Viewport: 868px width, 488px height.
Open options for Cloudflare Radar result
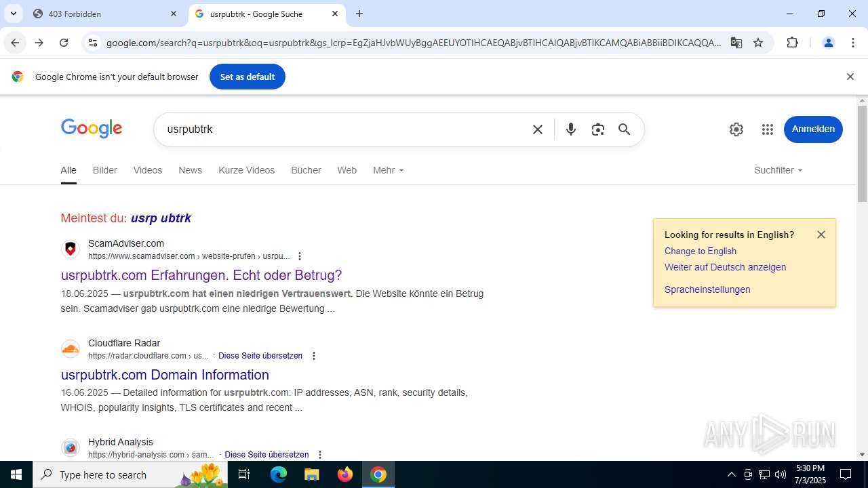click(313, 356)
